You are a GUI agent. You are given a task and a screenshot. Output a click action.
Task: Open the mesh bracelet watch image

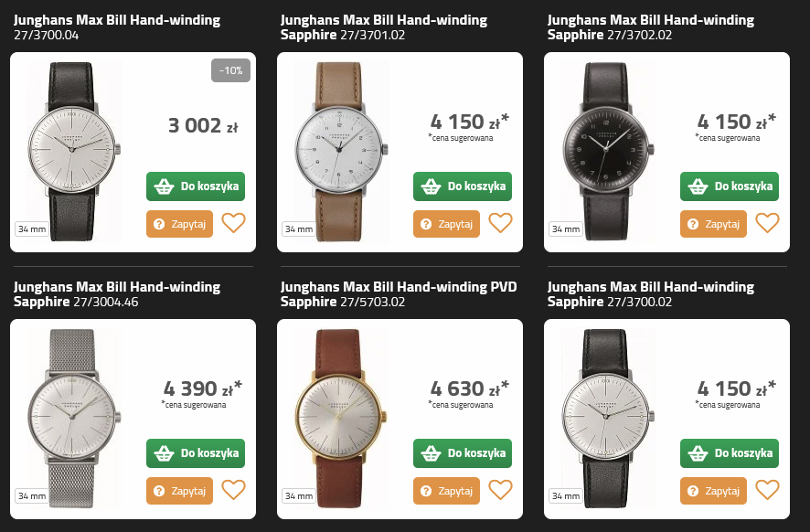coord(73,418)
